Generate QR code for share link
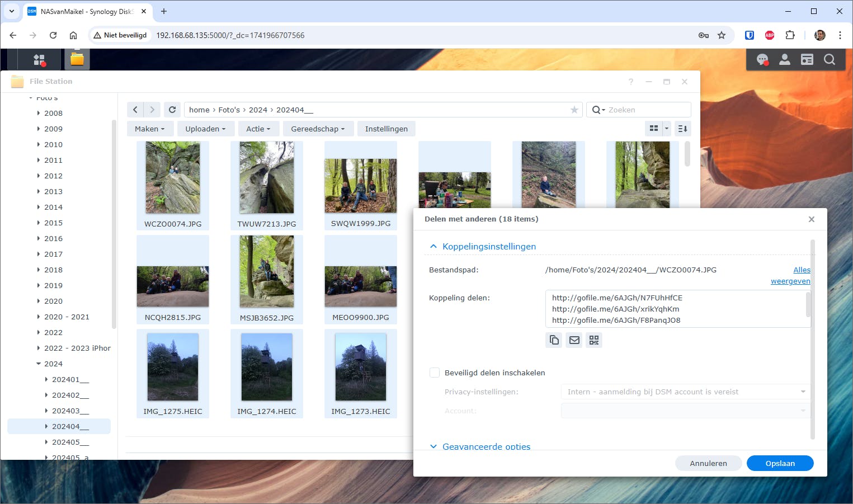853x504 pixels. (594, 340)
